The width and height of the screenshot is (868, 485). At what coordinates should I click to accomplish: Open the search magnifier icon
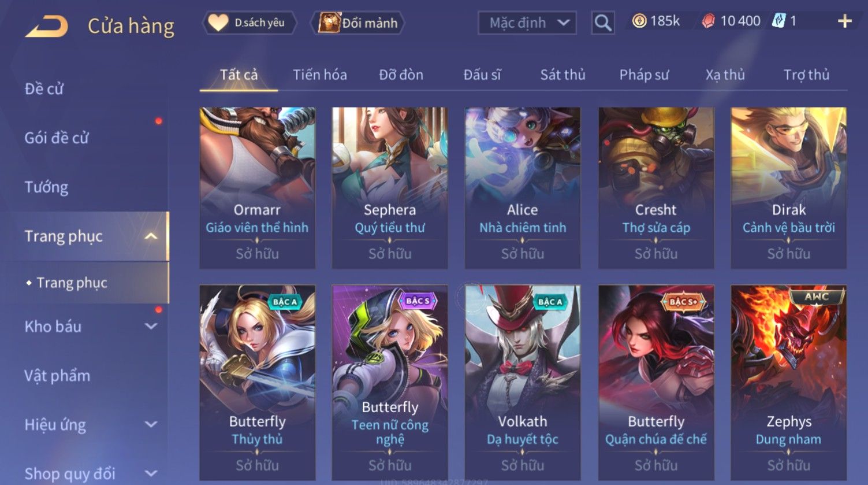pos(603,23)
